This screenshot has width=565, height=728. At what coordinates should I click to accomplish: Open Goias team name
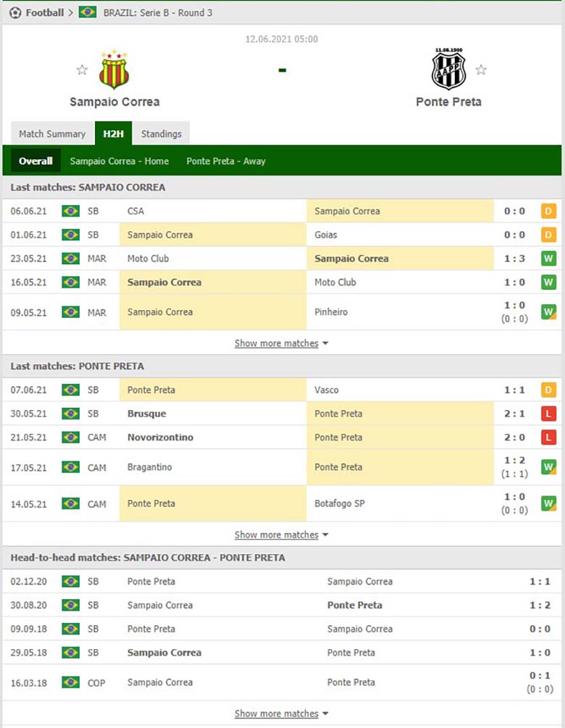click(x=325, y=235)
